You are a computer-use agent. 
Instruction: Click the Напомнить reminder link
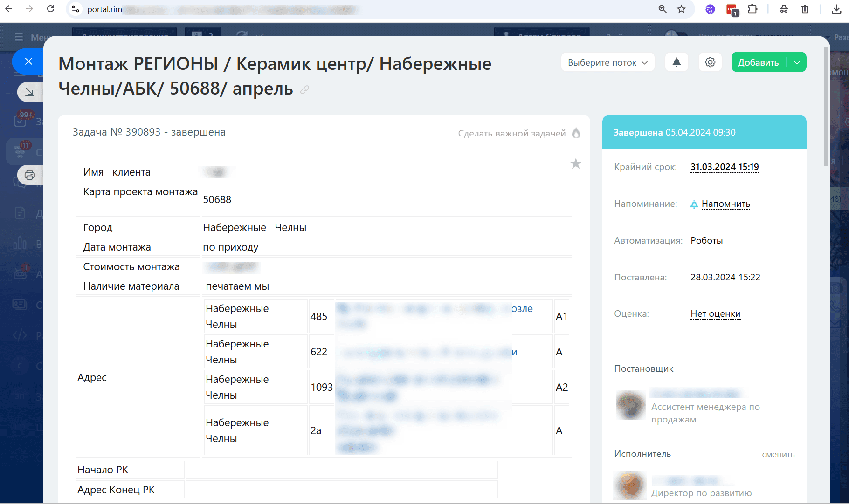click(x=725, y=204)
